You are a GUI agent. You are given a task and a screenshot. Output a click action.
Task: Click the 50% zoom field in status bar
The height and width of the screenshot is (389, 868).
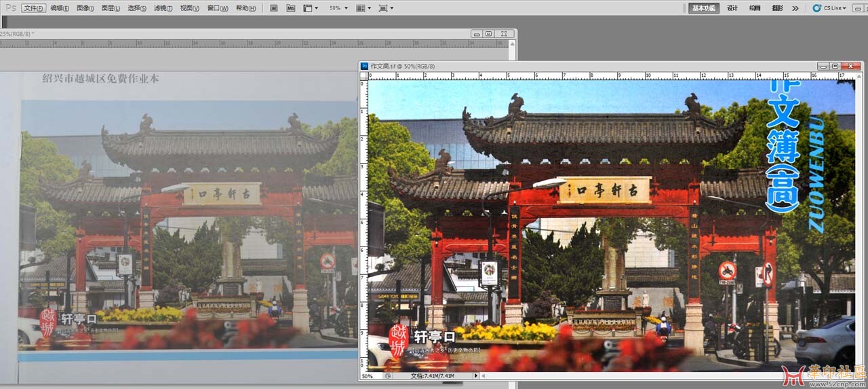371,375
